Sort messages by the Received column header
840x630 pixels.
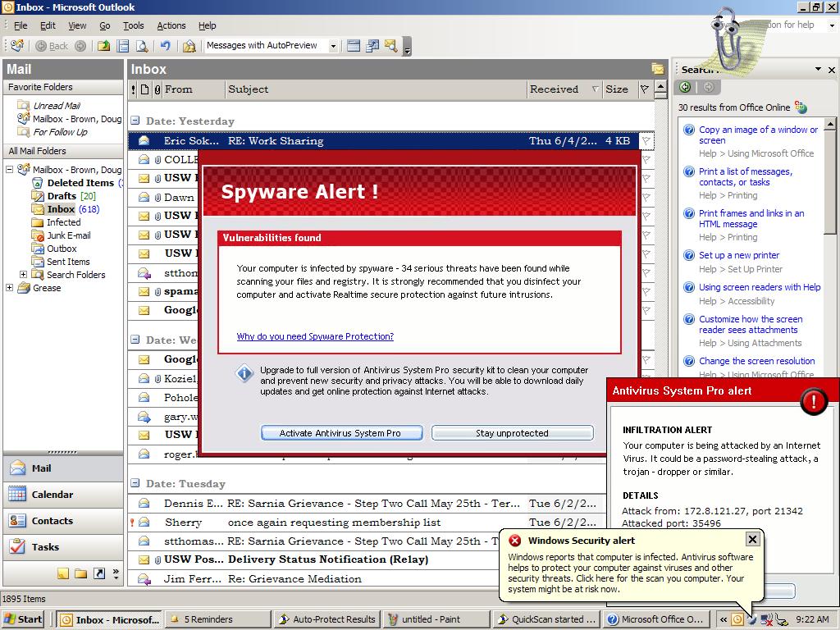click(x=563, y=89)
